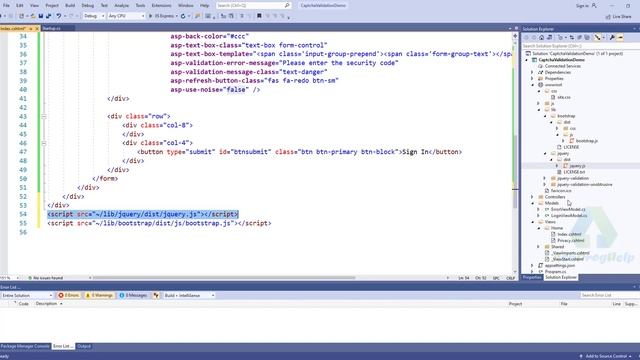Click the editor horizontal scrollbar
Screen dimensions: 640x360
224,278
